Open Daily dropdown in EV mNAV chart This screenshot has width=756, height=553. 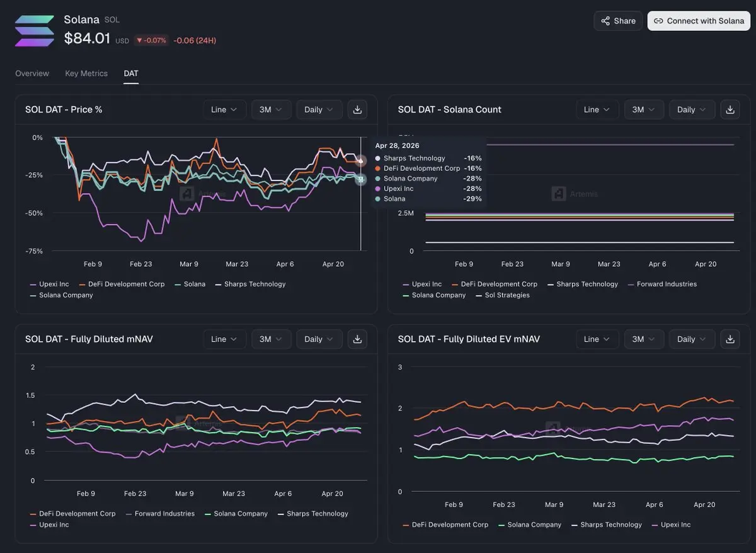pyautogui.click(x=692, y=339)
